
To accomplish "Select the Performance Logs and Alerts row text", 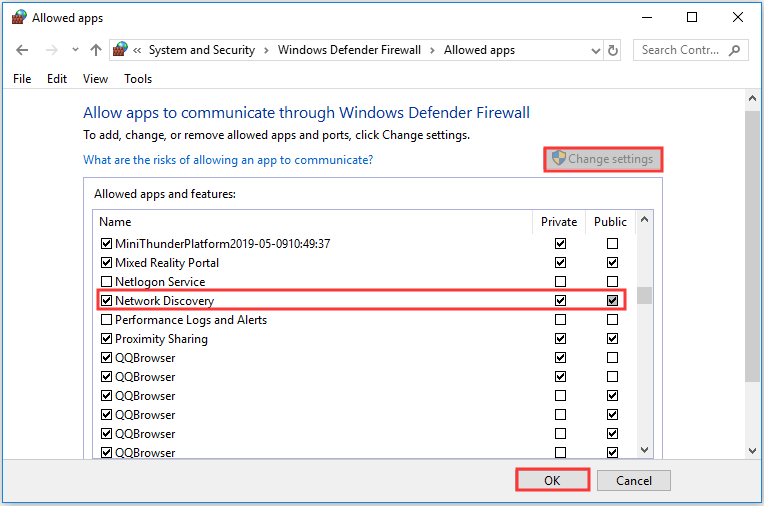I will [191, 320].
